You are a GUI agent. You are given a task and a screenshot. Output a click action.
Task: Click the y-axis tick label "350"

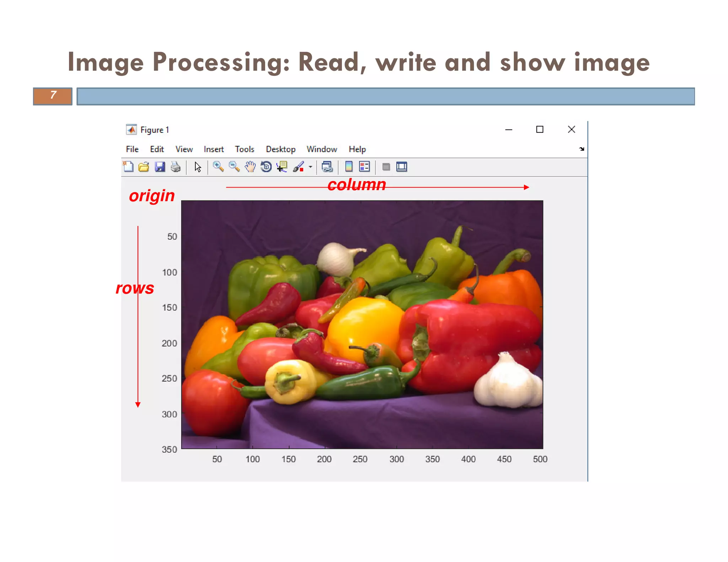170,449
